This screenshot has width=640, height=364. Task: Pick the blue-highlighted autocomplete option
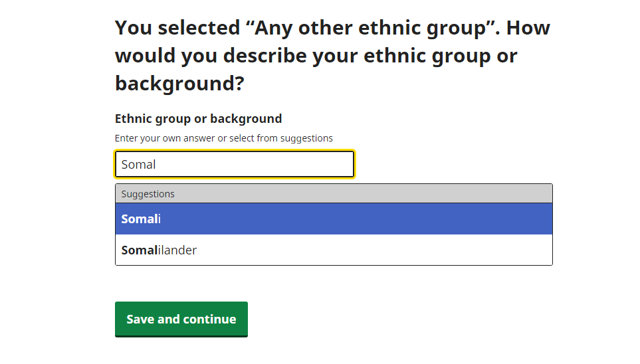click(334, 219)
